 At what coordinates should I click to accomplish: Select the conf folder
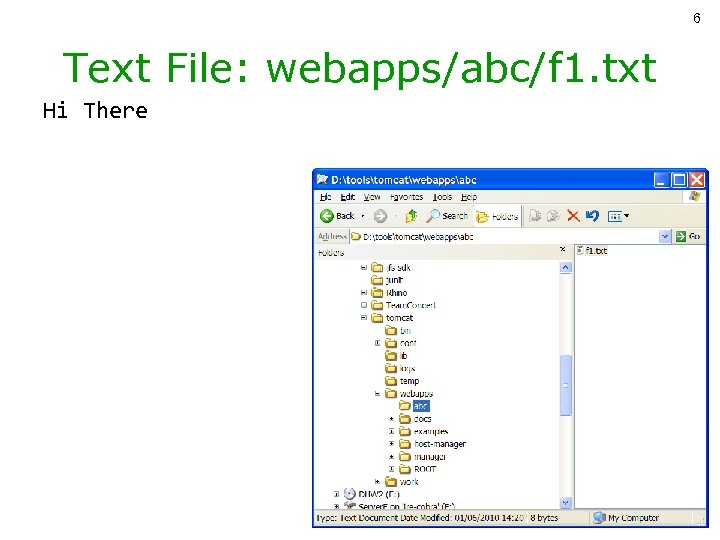(401, 343)
